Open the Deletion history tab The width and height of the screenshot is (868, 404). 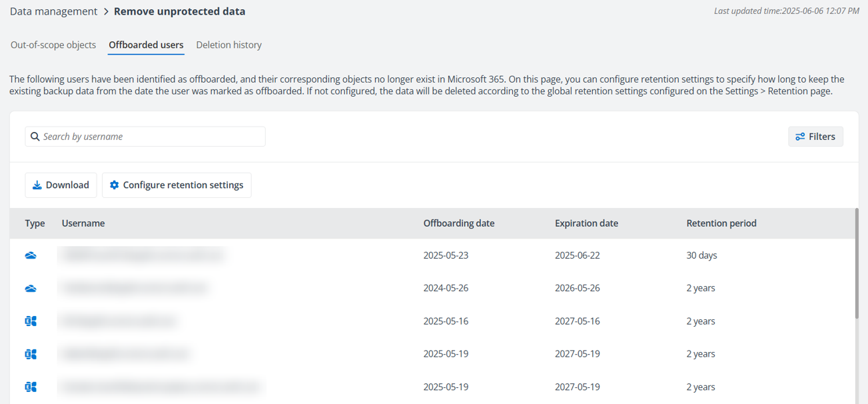[228, 45]
